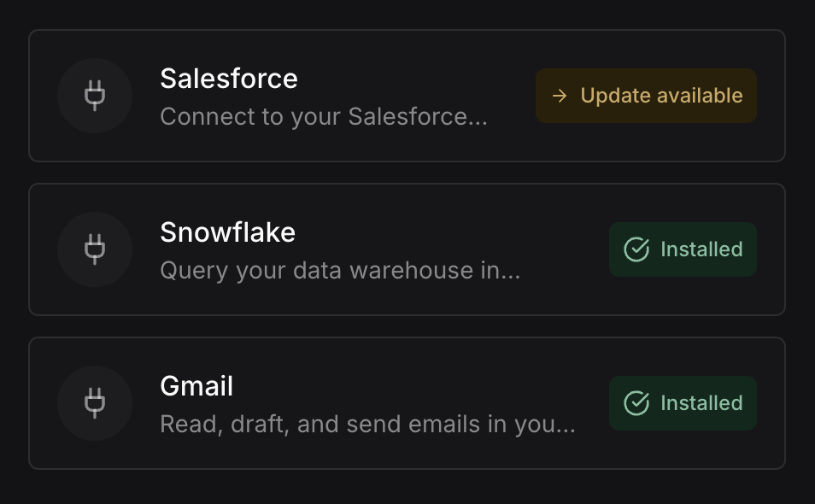Toggle the Salesforce connector state
815x504 pixels.
pyautogui.click(x=646, y=96)
